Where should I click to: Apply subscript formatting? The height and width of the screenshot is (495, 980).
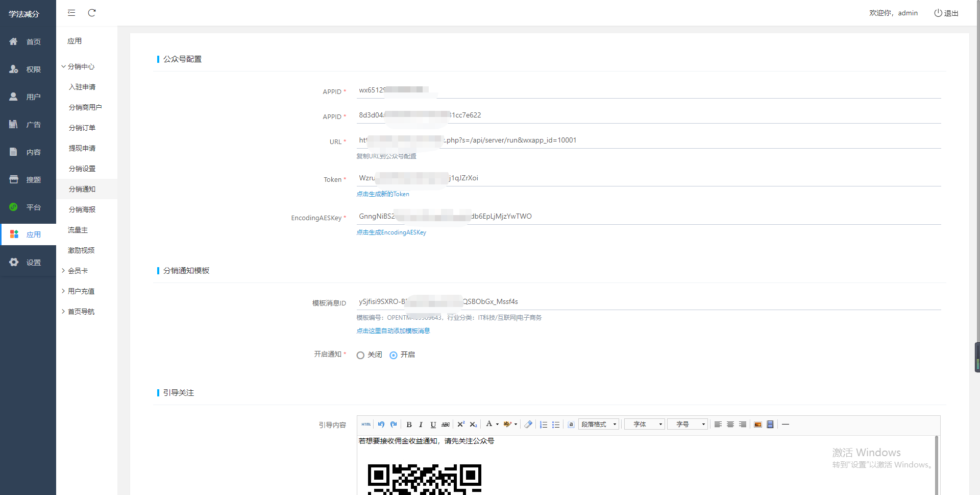pos(473,425)
